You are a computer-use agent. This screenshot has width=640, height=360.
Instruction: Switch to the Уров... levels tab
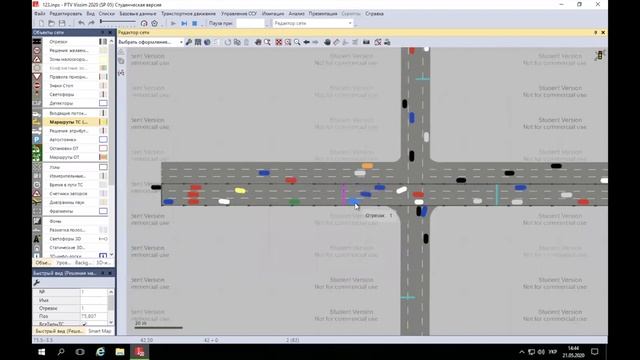click(x=63, y=263)
